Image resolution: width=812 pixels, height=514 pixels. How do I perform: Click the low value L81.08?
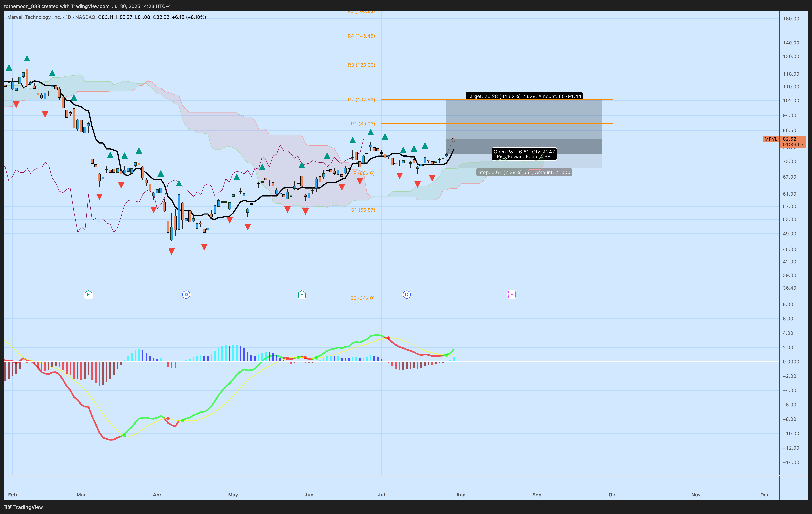[143, 17]
